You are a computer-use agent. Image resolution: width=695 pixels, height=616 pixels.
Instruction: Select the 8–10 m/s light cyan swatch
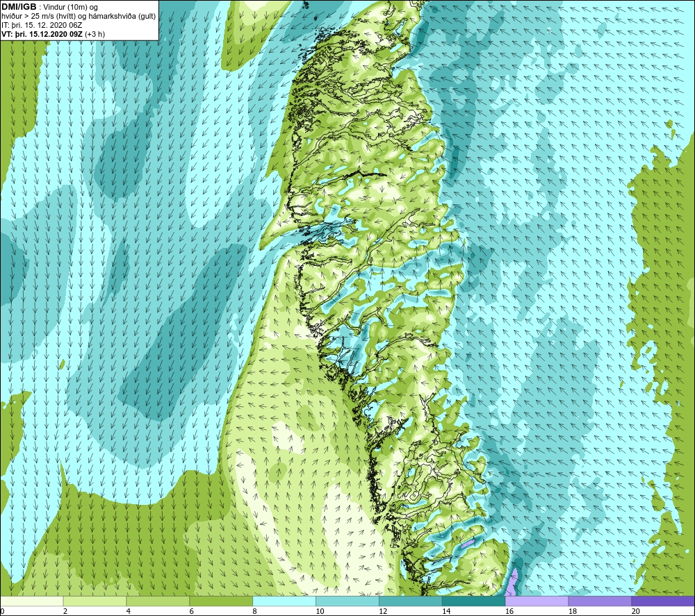284,601
